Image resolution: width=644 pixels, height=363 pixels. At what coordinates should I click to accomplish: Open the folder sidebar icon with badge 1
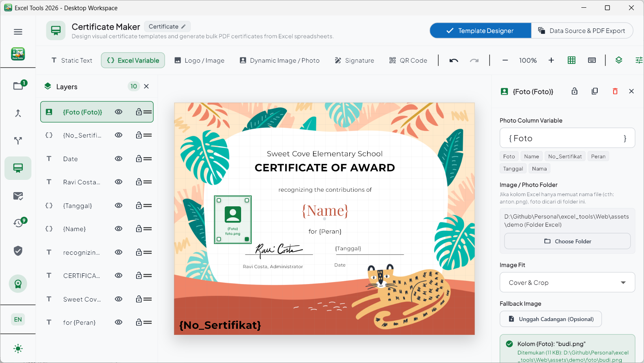click(x=18, y=85)
